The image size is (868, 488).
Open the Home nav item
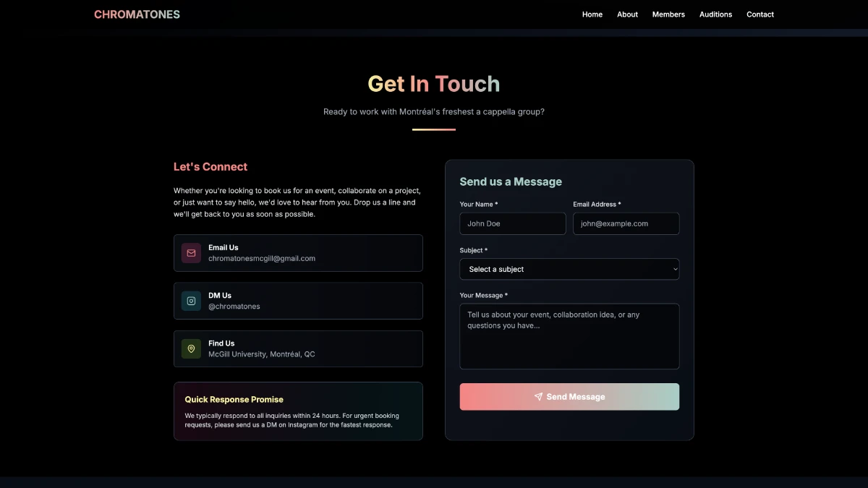coord(592,14)
